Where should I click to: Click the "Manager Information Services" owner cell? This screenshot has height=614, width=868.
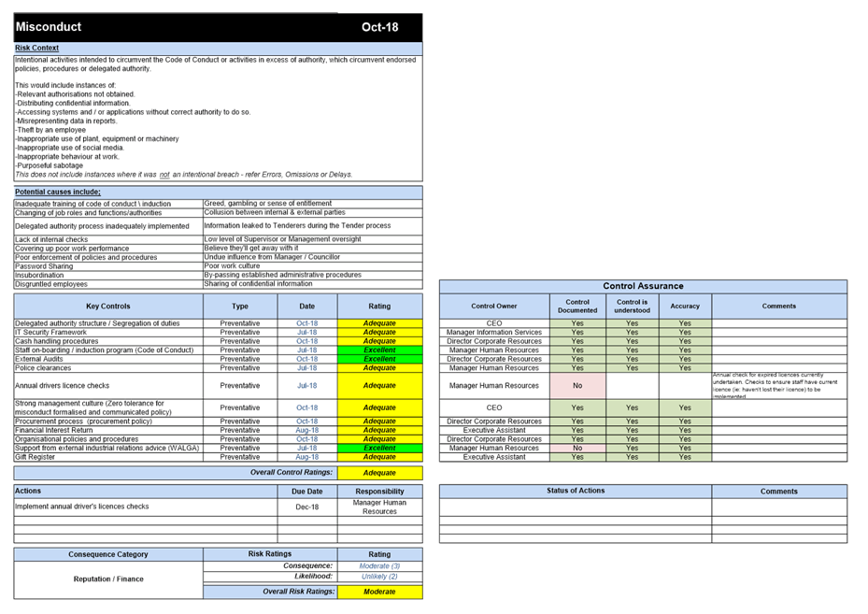click(x=494, y=332)
